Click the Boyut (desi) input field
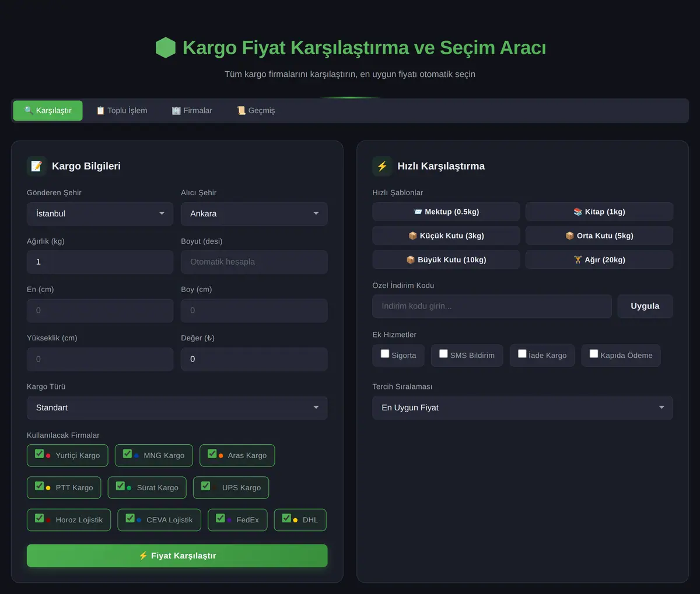This screenshot has height=594, width=700. (254, 262)
